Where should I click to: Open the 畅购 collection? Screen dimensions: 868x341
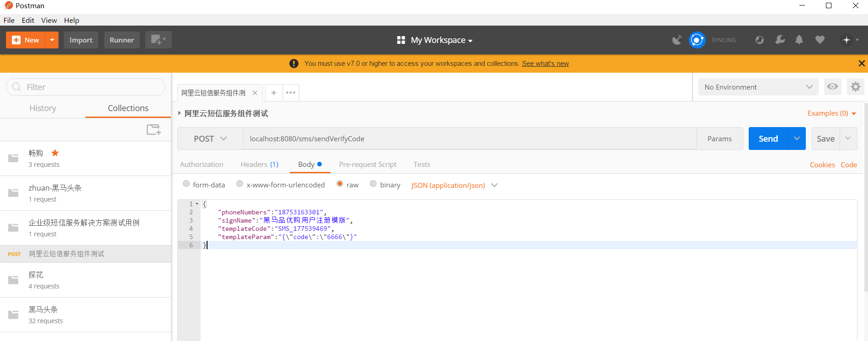pyautogui.click(x=85, y=158)
